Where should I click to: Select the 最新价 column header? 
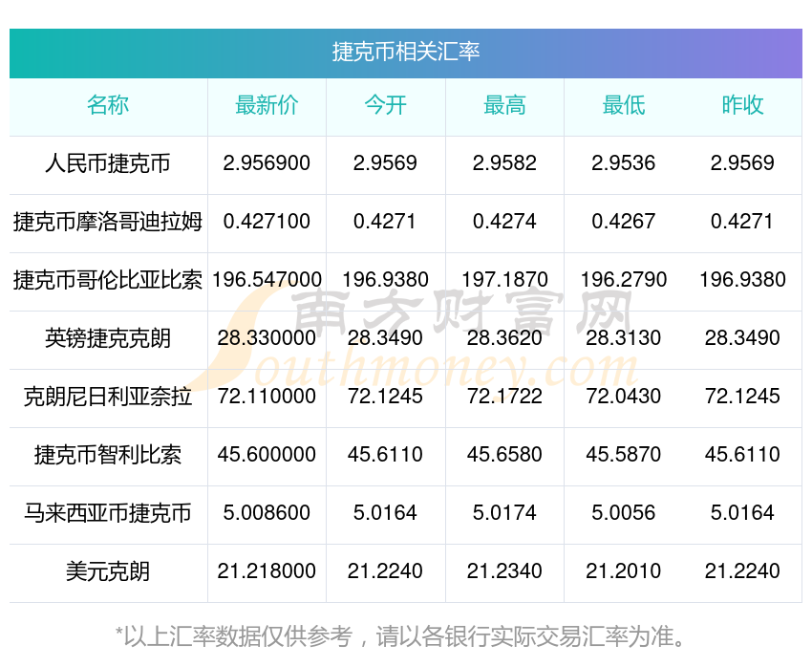267,105
